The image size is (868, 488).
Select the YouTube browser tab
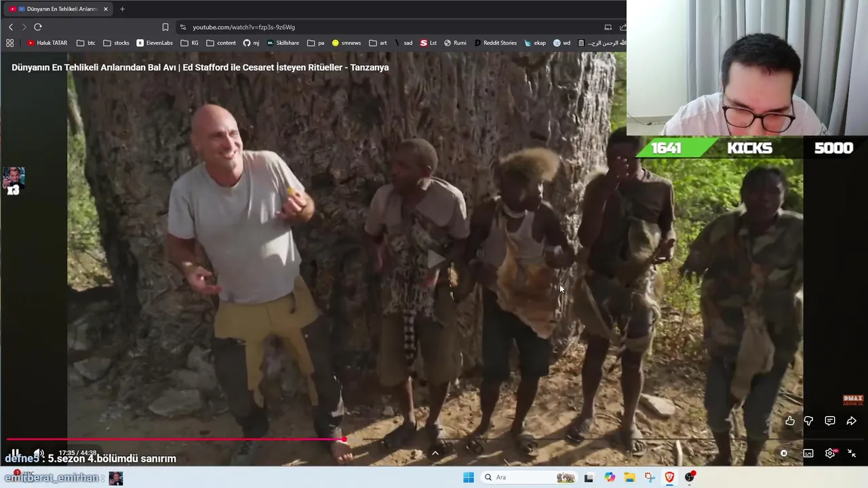[x=58, y=9]
